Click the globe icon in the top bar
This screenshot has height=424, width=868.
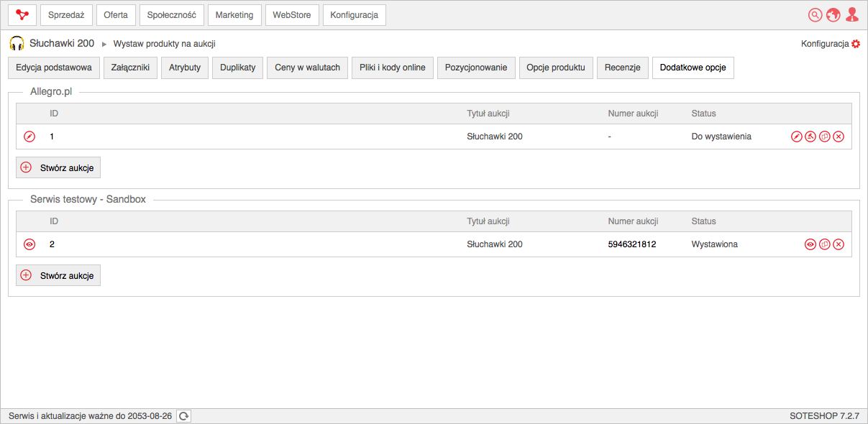point(833,14)
